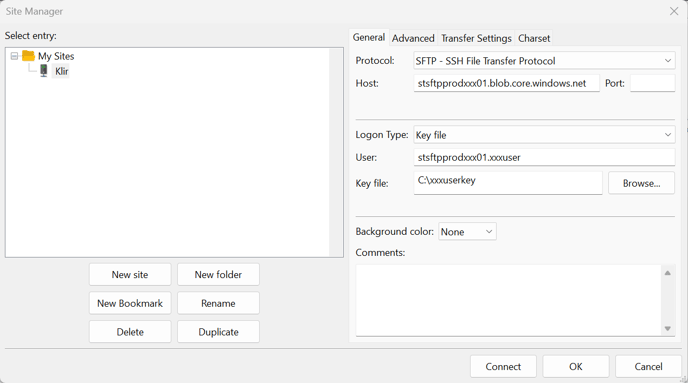Click the New site button
Viewport: 688px width, 383px height.
pyautogui.click(x=130, y=274)
